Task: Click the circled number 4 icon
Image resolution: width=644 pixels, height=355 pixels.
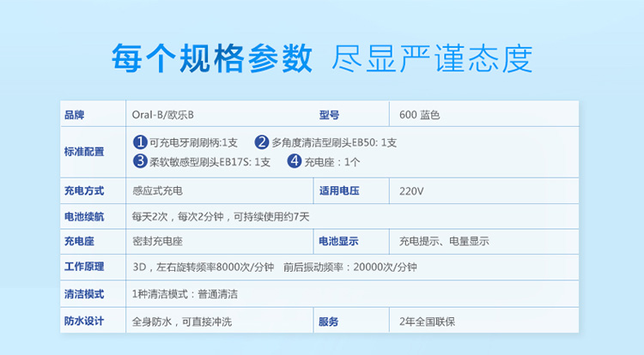Action: (x=294, y=161)
